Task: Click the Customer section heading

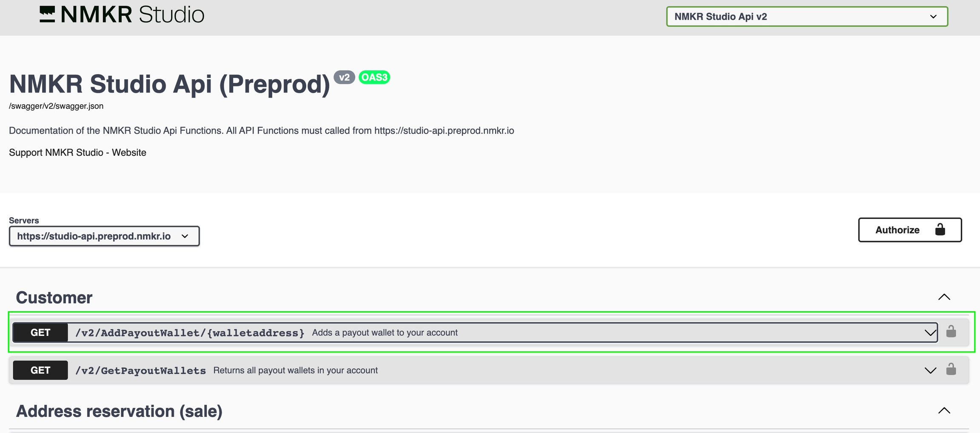Action: pos(54,298)
